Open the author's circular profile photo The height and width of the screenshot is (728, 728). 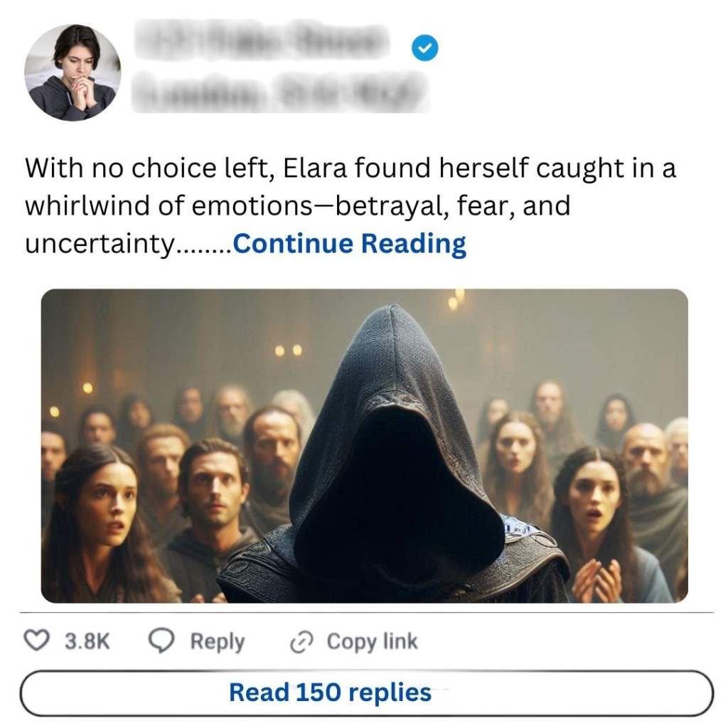[73, 73]
